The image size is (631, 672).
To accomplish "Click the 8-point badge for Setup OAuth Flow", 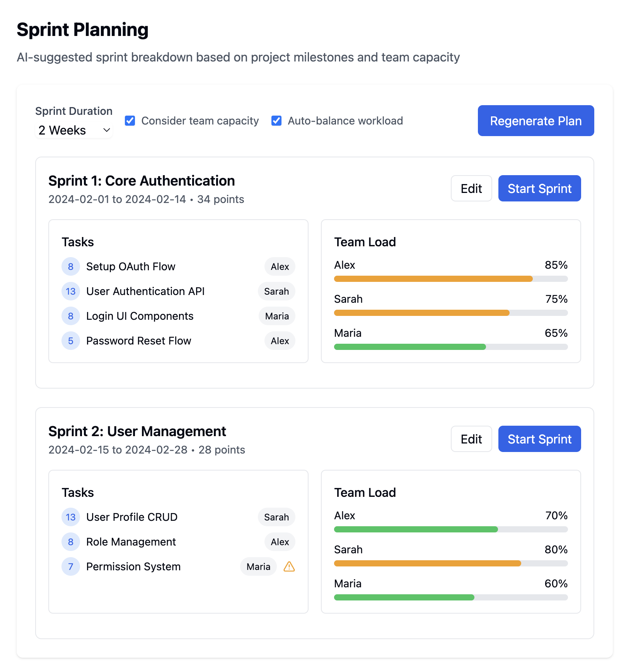I will [71, 266].
